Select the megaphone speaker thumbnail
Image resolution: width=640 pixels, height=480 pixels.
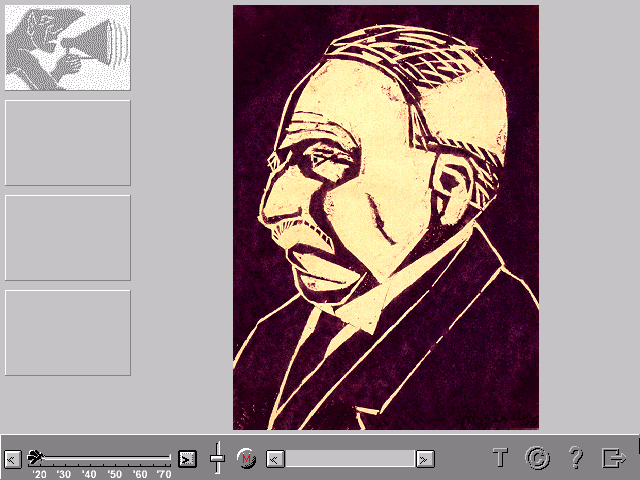(x=68, y=47)
